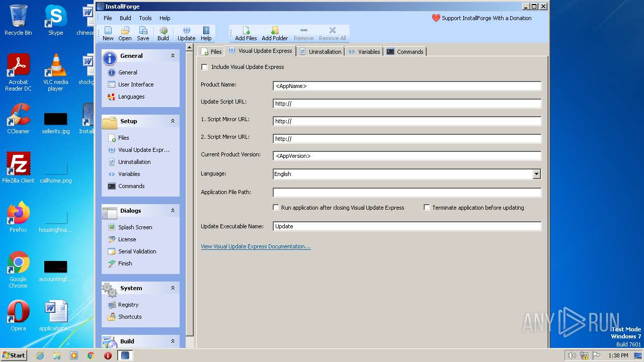
Task: Click the volume icon in system tray
Action: 572,355
